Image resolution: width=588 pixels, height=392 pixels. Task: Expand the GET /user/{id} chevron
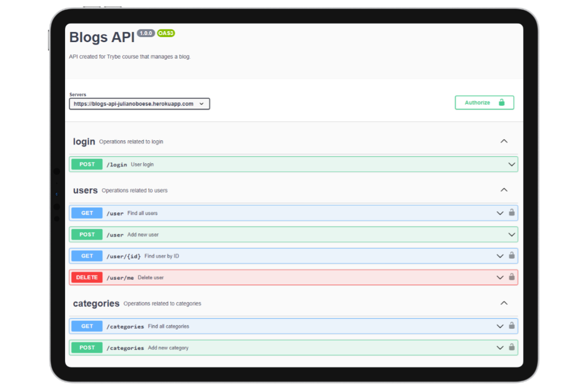point(500,256)
